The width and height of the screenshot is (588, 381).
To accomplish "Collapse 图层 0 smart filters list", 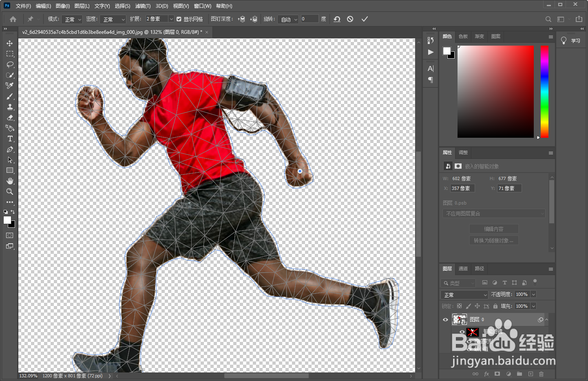I will [546, 319].
